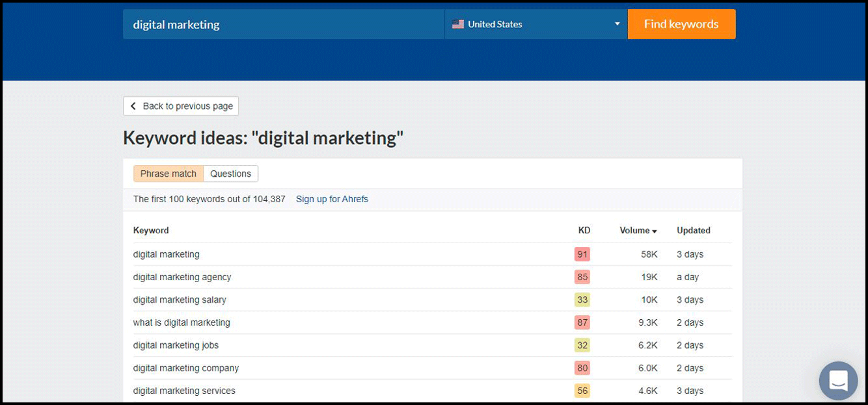Open the chat support bubble icon
The height and width of the screenshot is (405, 868).
[x=838, y=380]
